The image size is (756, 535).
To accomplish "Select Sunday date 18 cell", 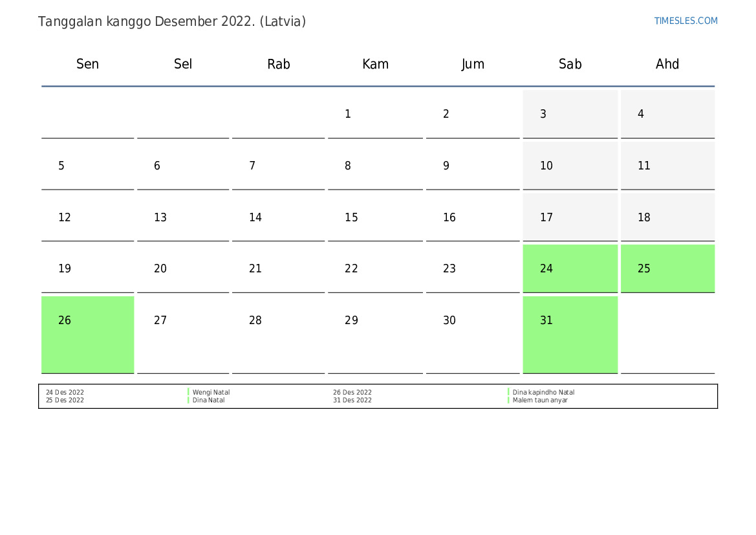I will click(667, 217).
